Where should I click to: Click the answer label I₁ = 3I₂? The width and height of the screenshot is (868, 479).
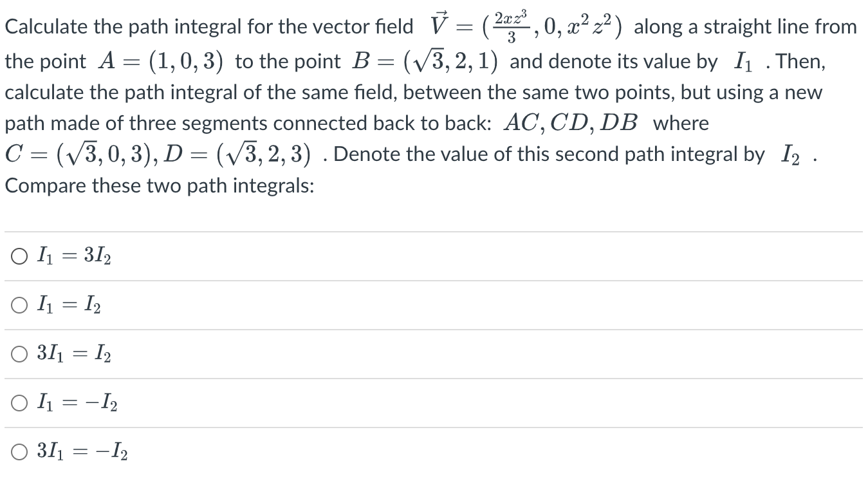(73, 256)
